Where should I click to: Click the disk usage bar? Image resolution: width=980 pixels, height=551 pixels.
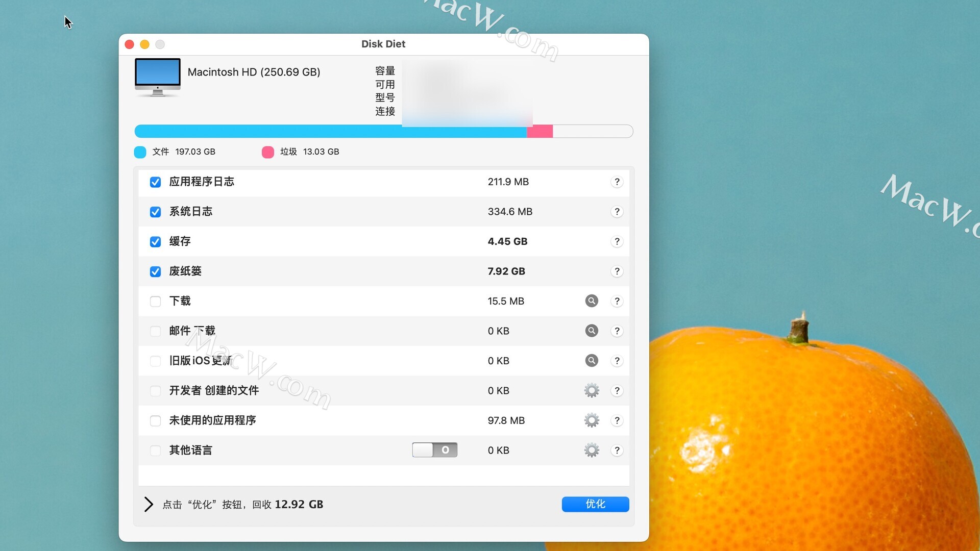pos(383,131)
